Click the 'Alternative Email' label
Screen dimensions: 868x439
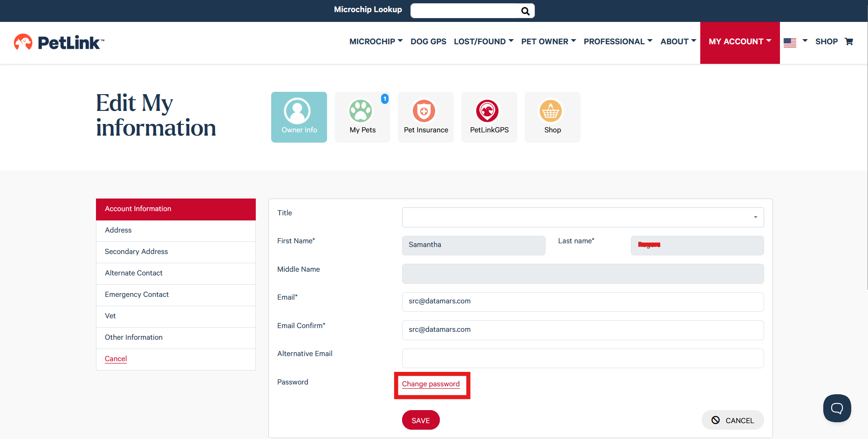click(305, 354)
